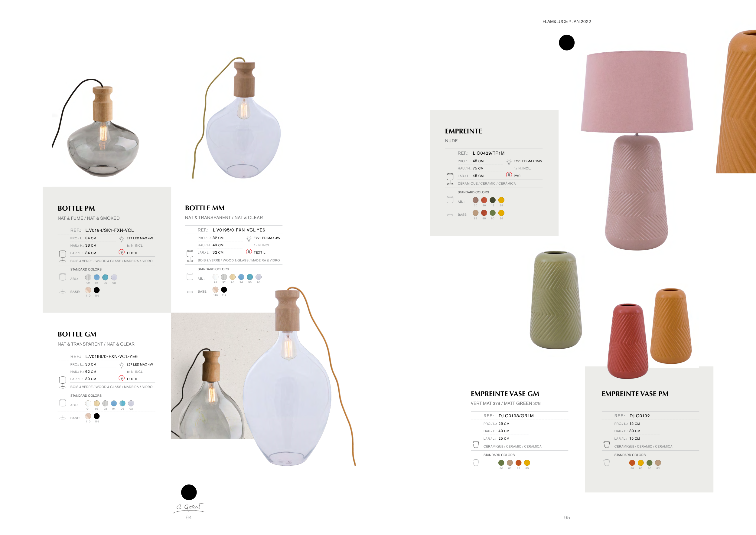Screen dimensions: 756x535
Task: Select green swatch 80 under Empreinte Vase GM
Action: coord(501,463)
